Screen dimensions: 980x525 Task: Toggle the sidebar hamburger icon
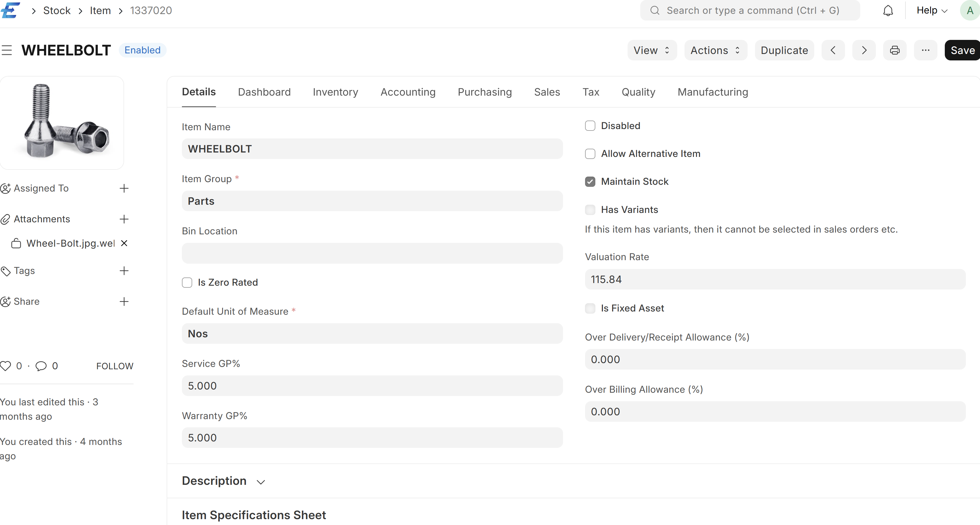(x=7, y=50)
